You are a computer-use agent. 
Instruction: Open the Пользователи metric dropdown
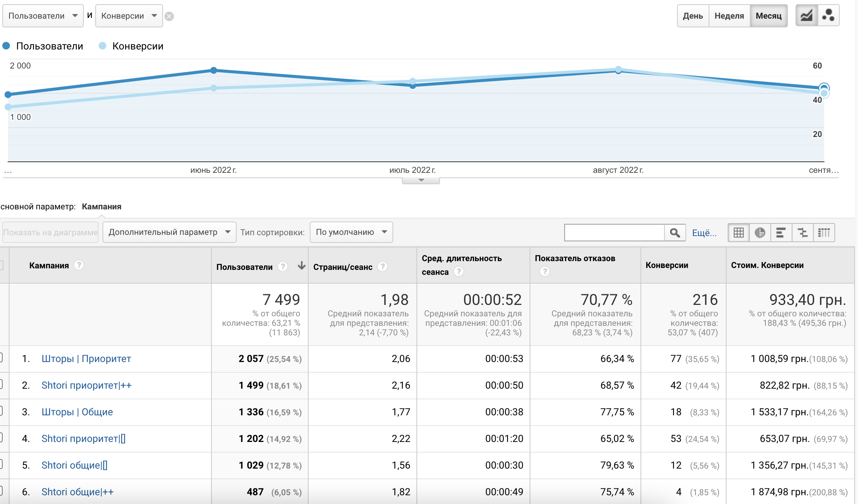tap(43, 16)
